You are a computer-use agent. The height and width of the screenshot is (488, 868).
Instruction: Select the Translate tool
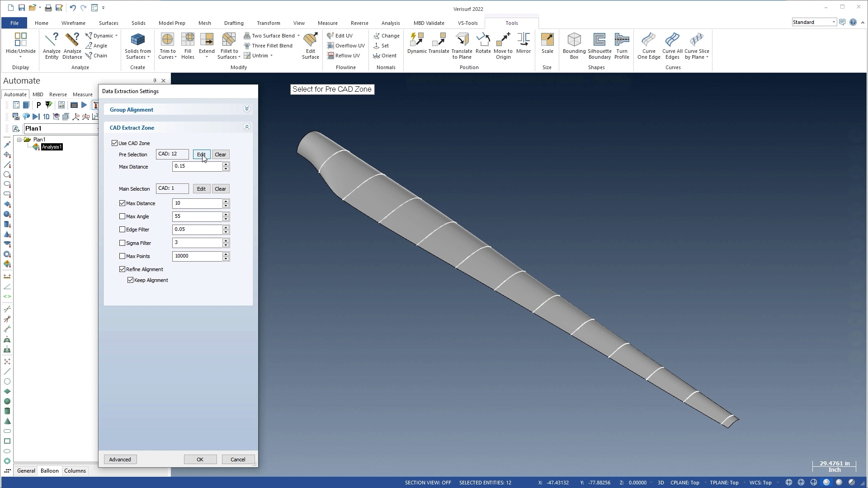439,43
